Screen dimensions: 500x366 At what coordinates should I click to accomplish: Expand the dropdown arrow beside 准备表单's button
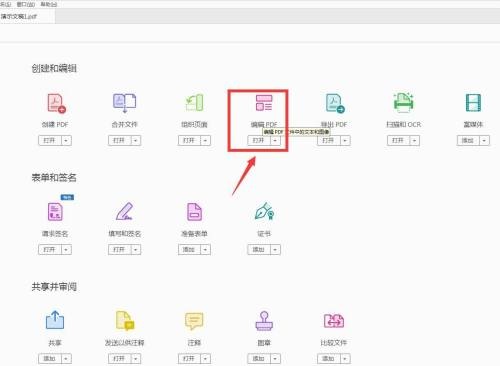(206, 249)
